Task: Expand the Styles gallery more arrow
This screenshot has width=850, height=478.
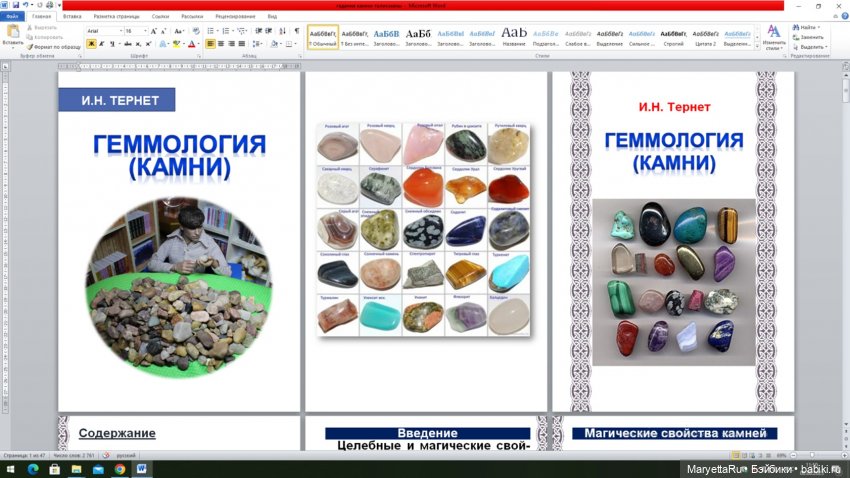Action: click(755, 44)
